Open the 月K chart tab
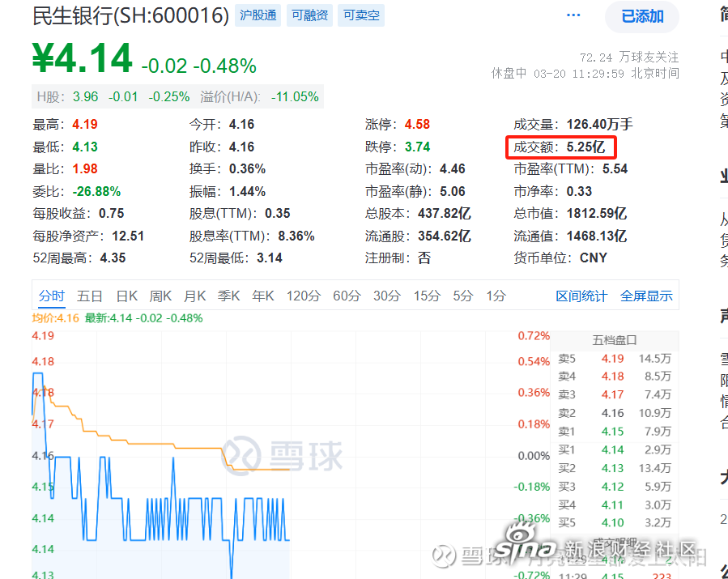The image size is (728, 579). [x=195, y=296]
